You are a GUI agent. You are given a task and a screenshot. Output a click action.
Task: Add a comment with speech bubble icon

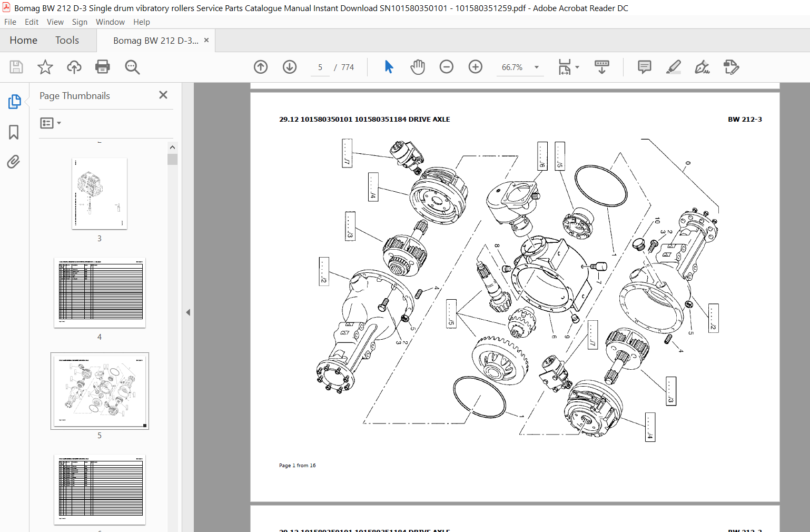pos(645,67)
